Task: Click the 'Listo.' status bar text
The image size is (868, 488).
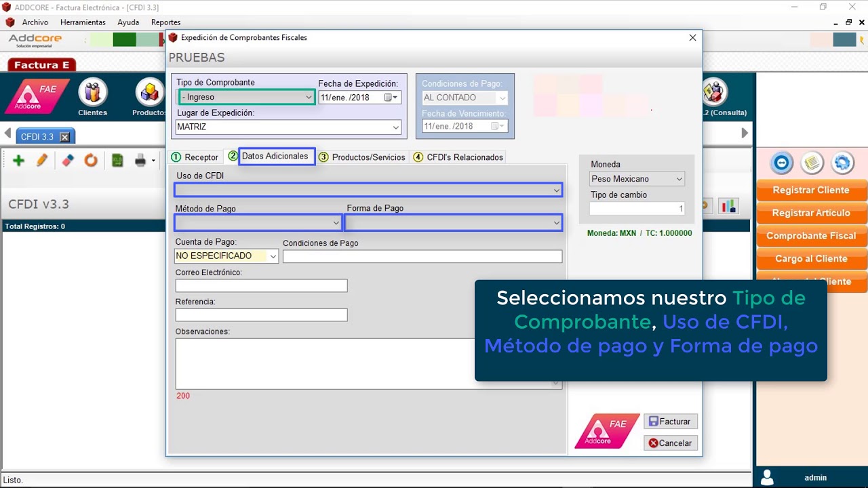Action: pyautogui.click(x=13, y=480)
